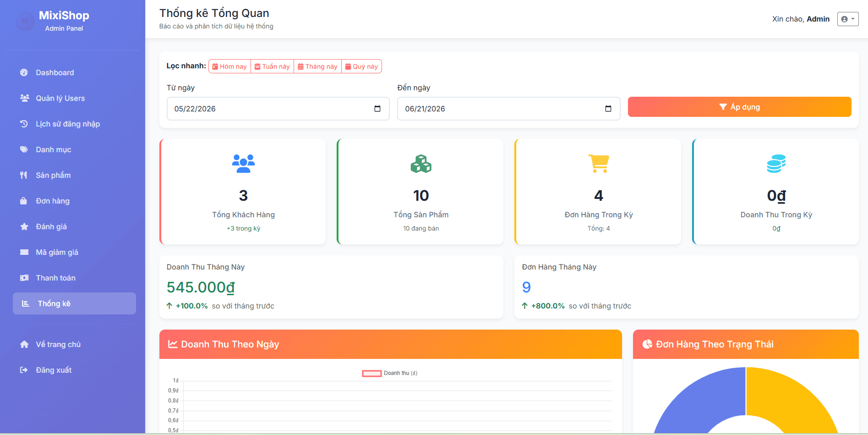Focus the Đến ngày date input

point(508,109)
